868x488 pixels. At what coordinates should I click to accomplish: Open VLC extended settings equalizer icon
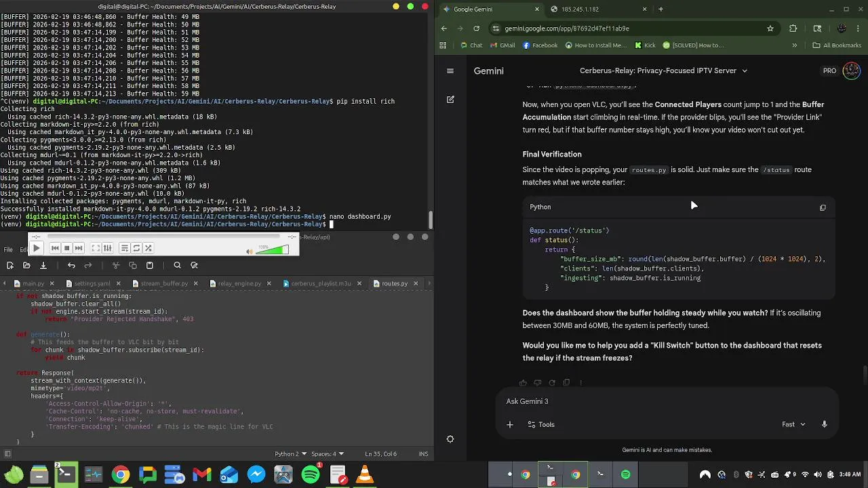tap(107, 248)
